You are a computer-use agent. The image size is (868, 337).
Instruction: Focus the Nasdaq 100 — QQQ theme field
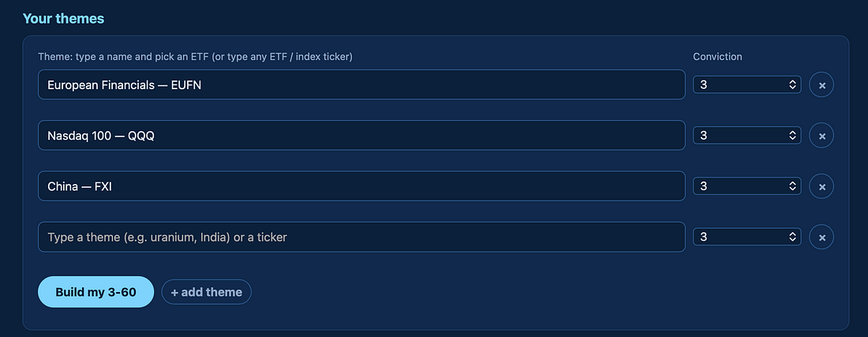(x=361, y=135)
